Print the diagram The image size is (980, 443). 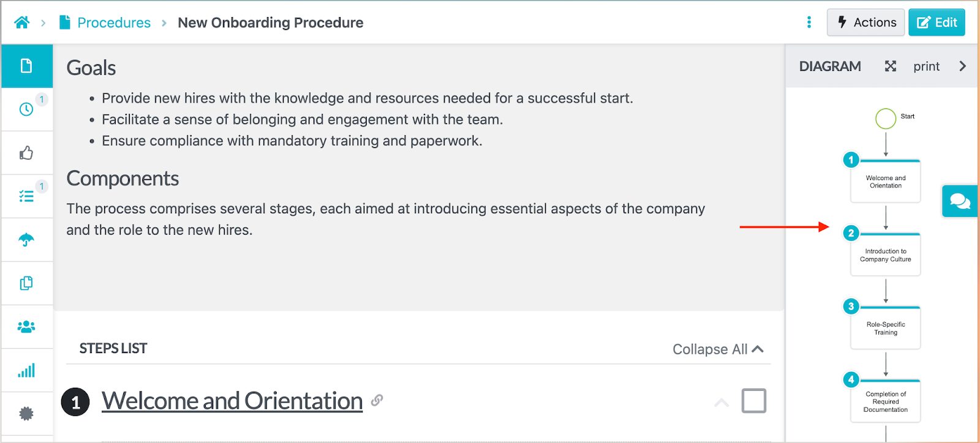pyautogui.click(x=926, y=66)
